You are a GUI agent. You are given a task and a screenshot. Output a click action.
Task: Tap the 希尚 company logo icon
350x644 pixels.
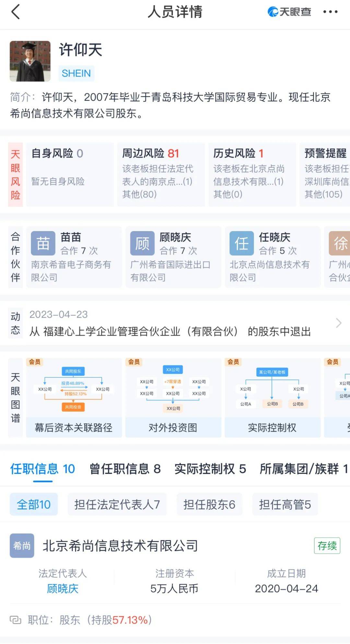22,546
